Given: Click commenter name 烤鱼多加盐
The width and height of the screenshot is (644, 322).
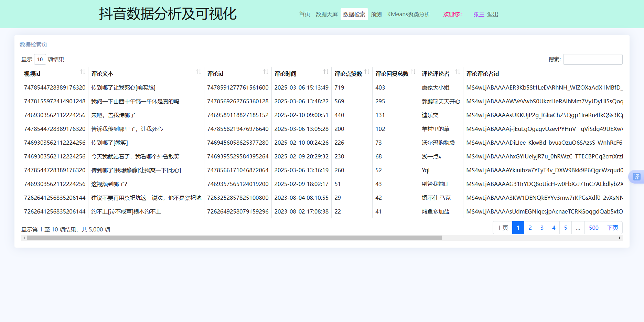Looking at the screenshot, I should pos(436,211).
